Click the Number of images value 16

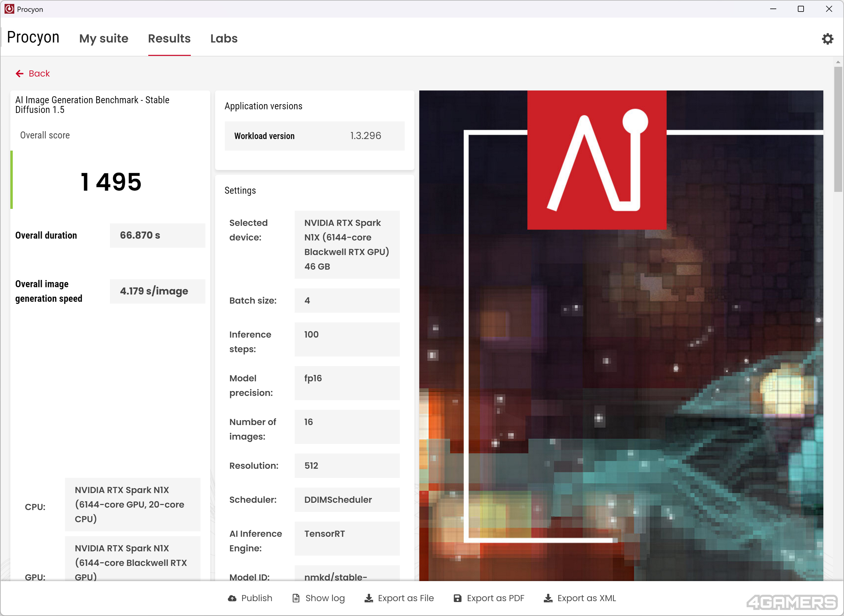(347, 427)
